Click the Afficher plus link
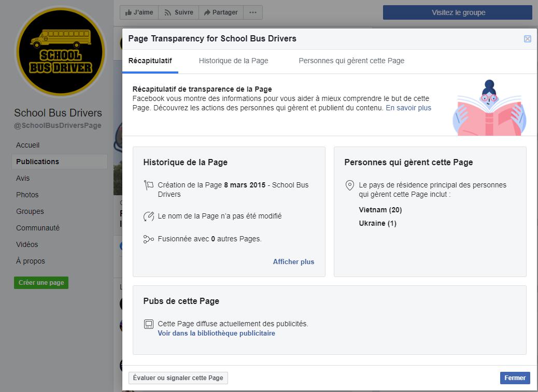This screenshot has height=392, width=538. point(293,262)
